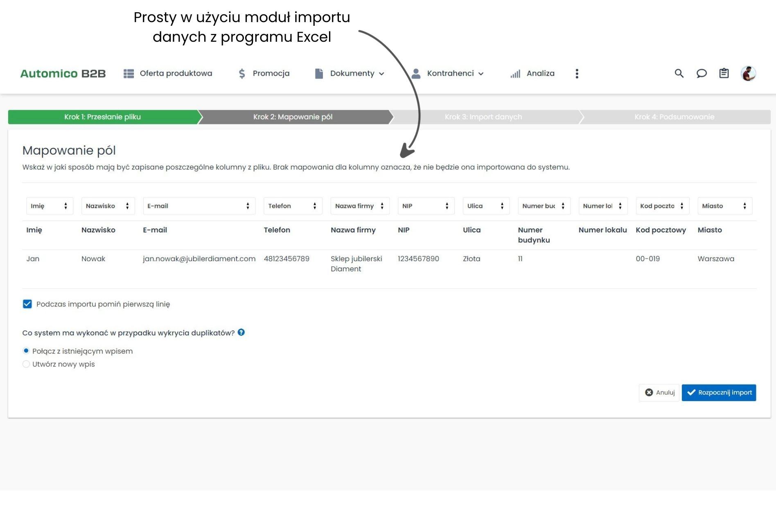Open the clipboard tasks icon
This screenshot has width=776, height=532.
tap(724, 74)
